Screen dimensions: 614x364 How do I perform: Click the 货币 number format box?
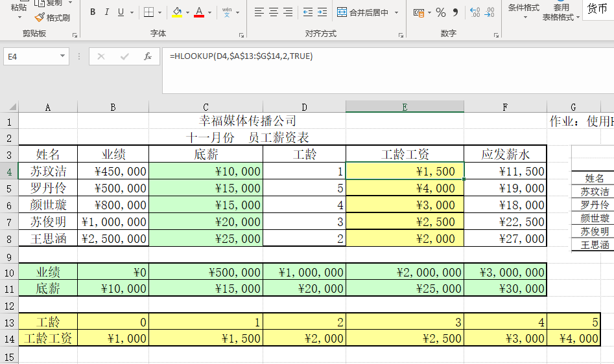tap(598, 9)
